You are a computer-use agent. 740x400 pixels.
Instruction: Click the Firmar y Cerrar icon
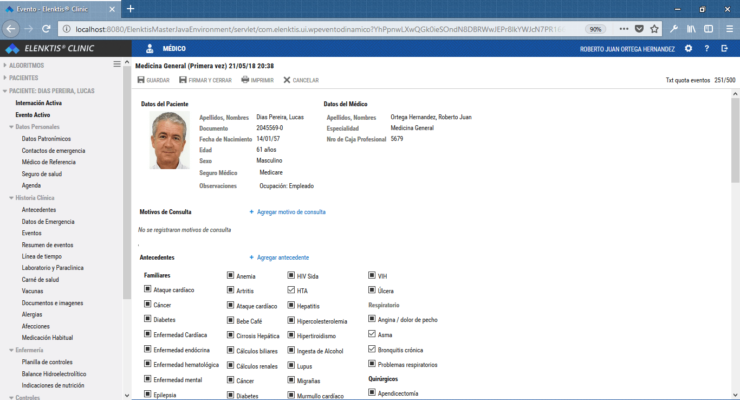point(183,80)
